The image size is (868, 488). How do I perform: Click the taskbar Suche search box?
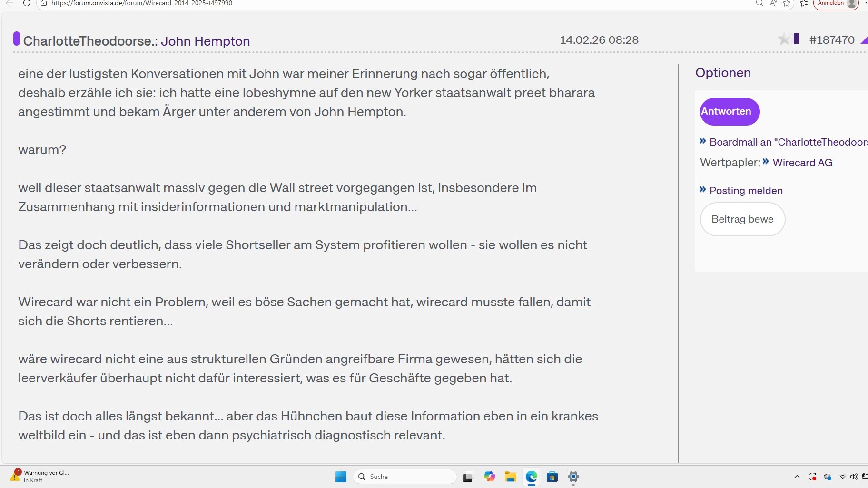coord(405,477)
